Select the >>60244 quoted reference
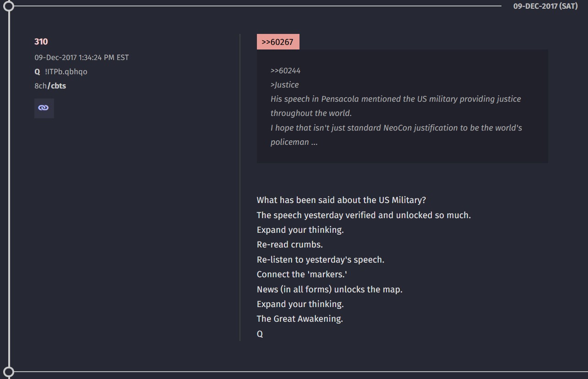The width and height of the screenshot is (588, 379). [x=285, y=71]
